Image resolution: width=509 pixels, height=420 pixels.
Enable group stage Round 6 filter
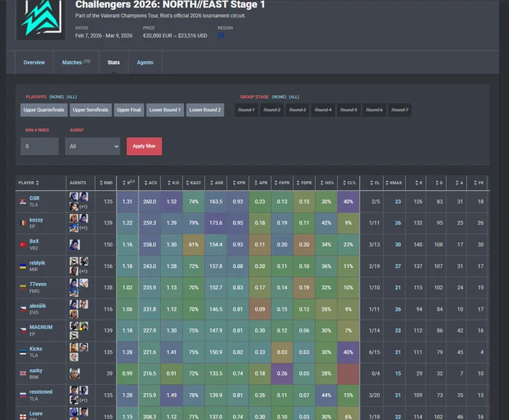click(x=374, y=110)
